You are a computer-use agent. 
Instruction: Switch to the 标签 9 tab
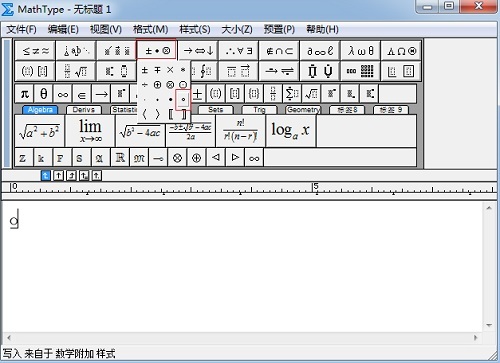[x=391, y=110]
